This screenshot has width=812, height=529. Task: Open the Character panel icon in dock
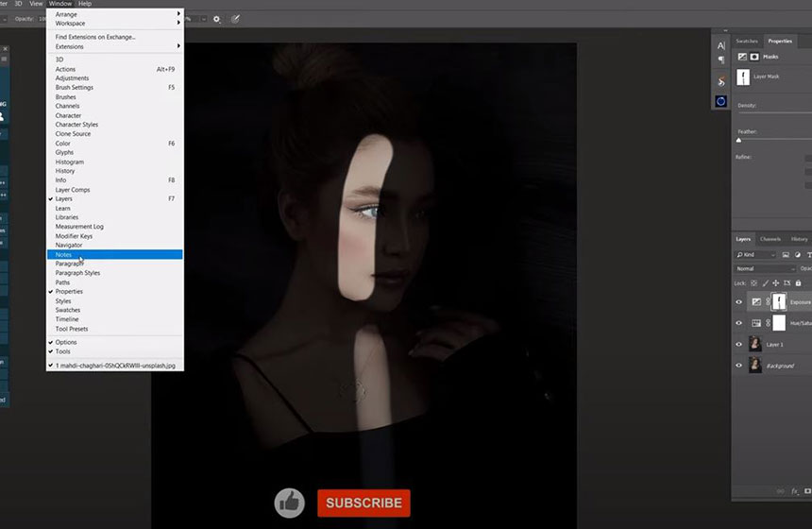click(720, 45)
